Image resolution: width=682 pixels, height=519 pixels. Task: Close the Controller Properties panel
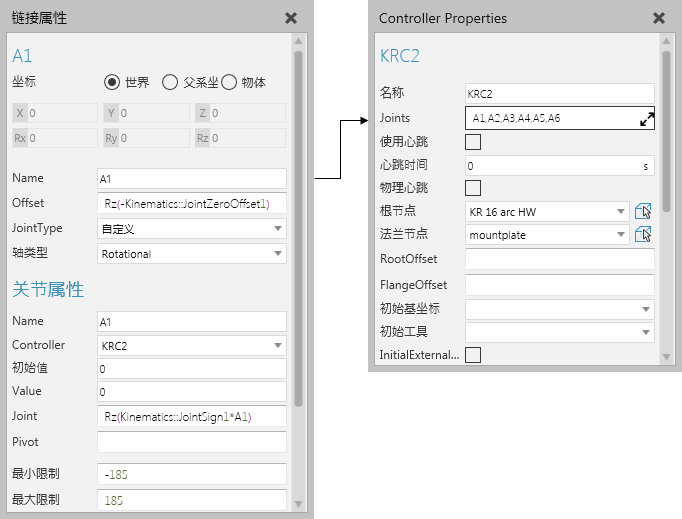659,18
